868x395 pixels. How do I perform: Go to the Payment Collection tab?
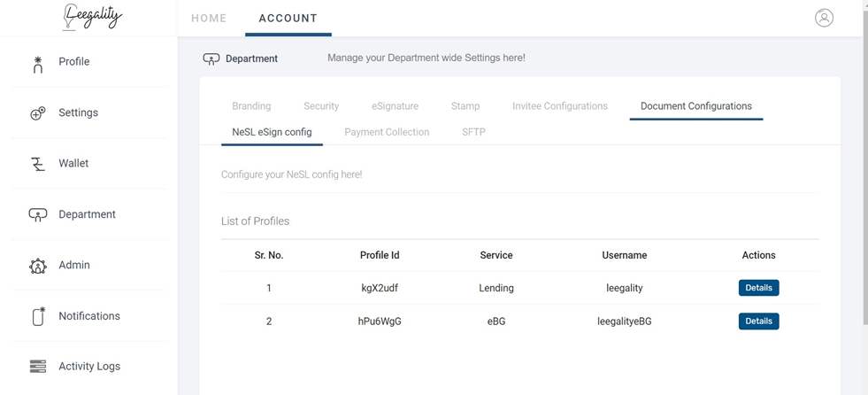click(x=387, y=132)
